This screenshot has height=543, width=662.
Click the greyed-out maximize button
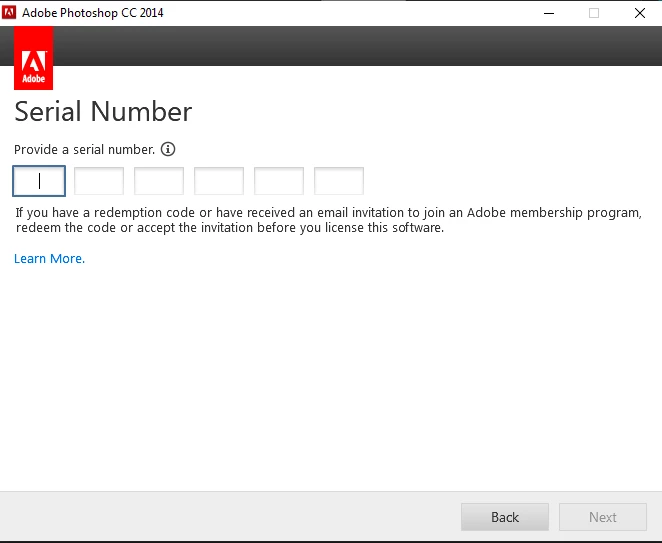click(594, 13)
